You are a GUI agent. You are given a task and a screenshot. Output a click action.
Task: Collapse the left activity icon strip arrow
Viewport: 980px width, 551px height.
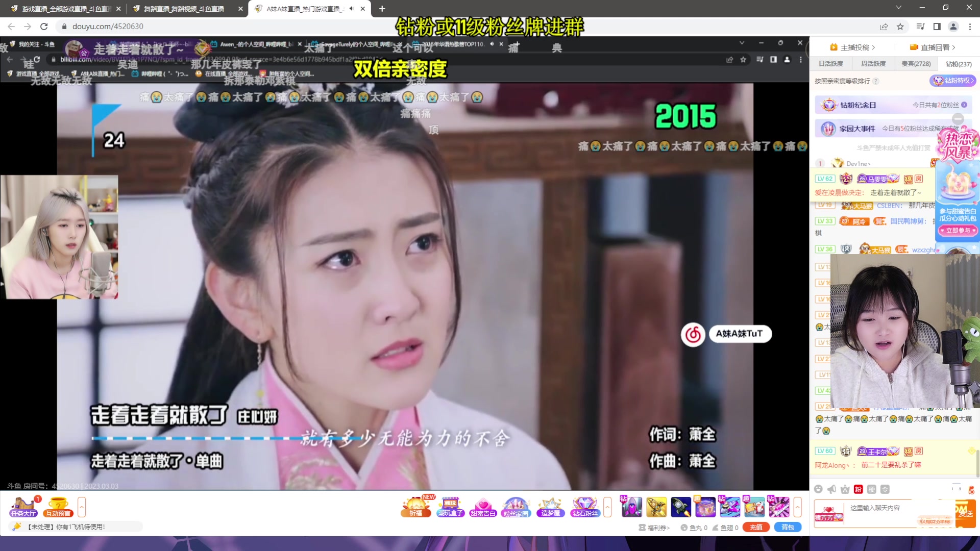82,507
